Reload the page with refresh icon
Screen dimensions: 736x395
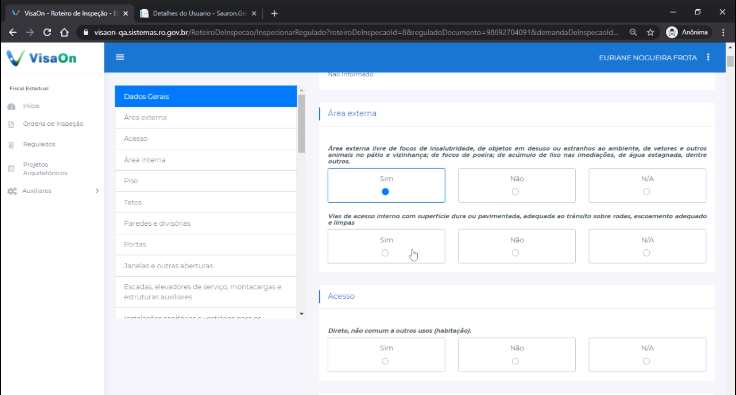[x=47, y=32]
